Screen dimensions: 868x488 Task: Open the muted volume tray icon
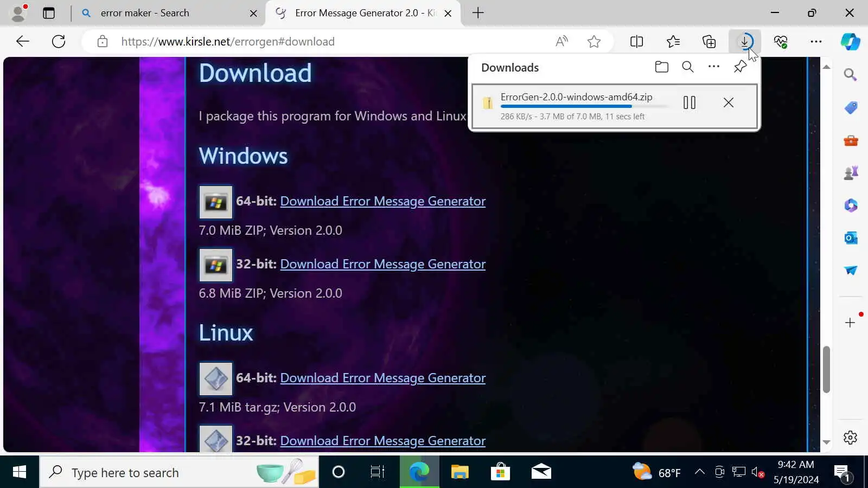pos(758,472)
